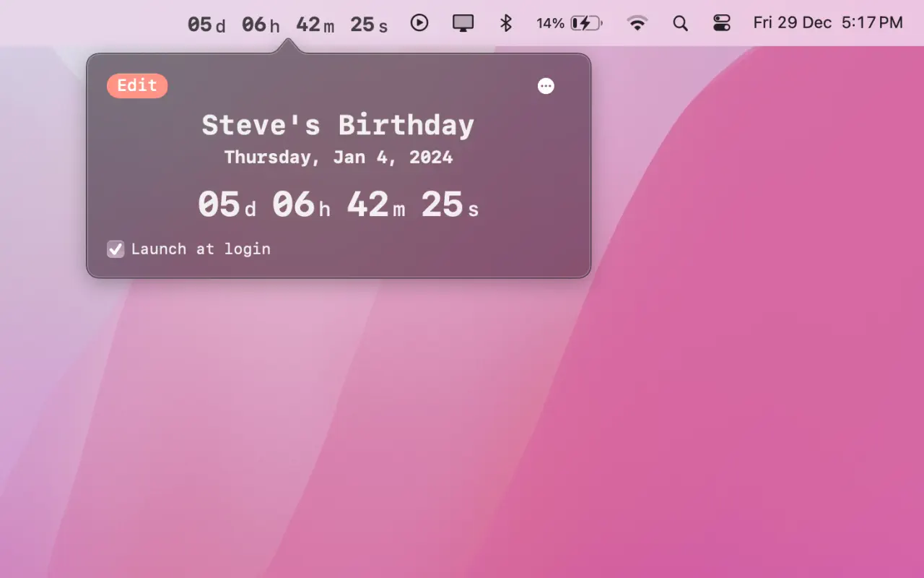Image resolution: width=924 pixels, height=578 pixels.
Task: Open Control Center toggles icon
Action: click(722, 23)
